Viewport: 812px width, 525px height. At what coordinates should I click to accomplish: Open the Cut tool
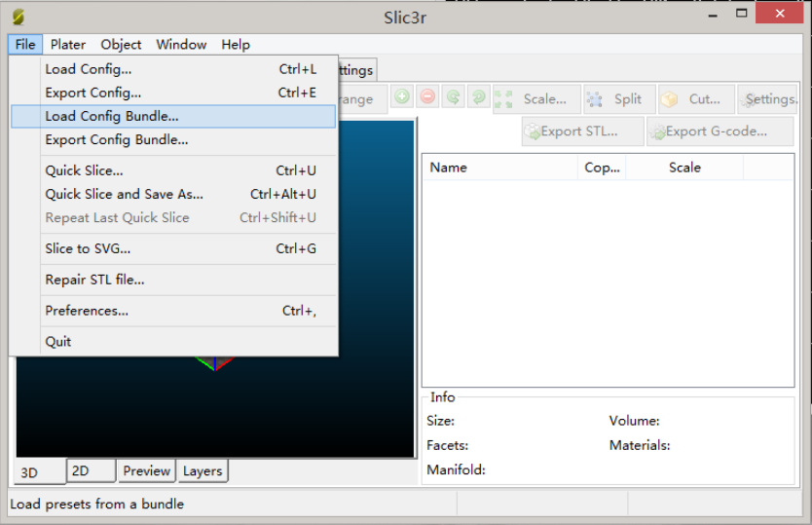click(x=694, y=99)
